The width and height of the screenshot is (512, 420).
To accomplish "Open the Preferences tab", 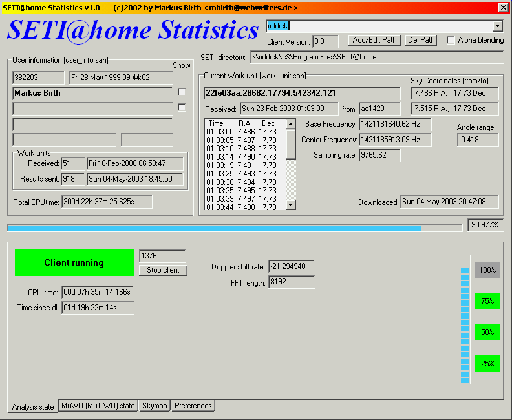I will 193,406.
